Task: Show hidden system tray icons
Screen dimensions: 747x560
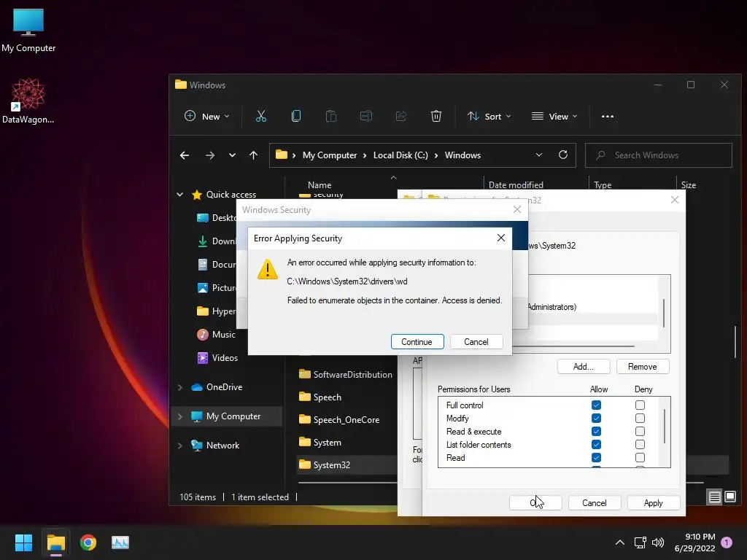Action: 620,542
